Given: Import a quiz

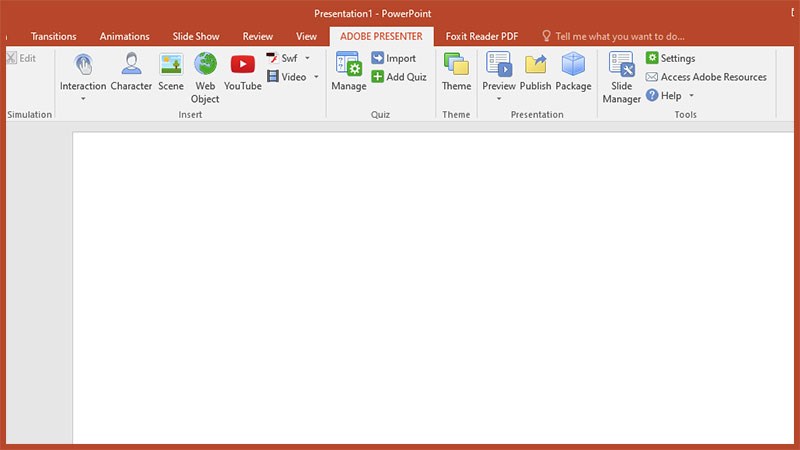Looking at the screenshot, I should (393, 58).
